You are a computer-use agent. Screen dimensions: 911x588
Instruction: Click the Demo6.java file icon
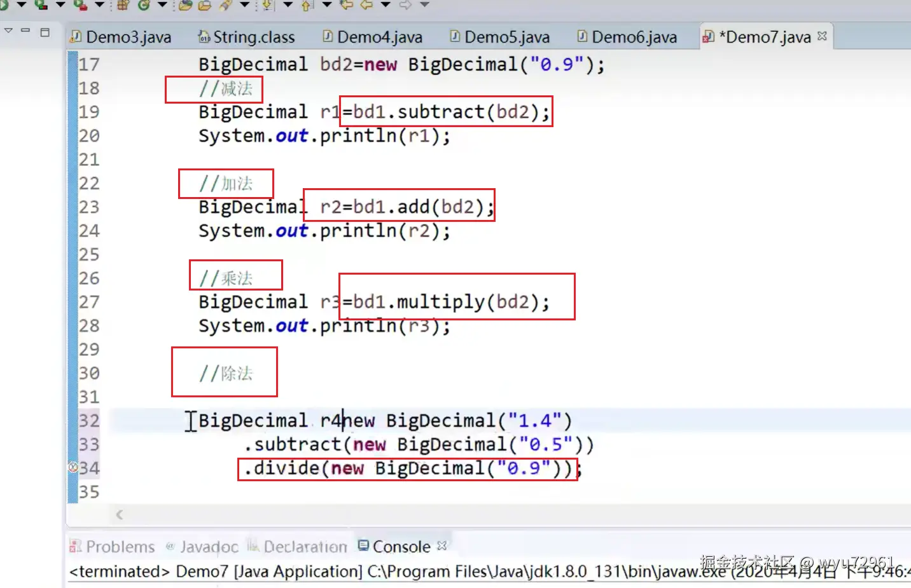[x=582, y=36]
